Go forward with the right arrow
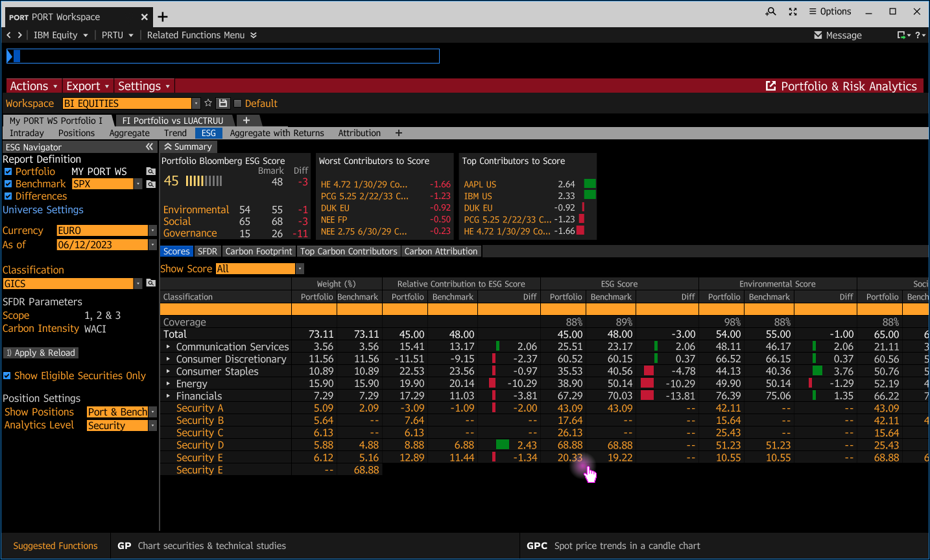This screenshot has height=560, width=930. click(20, 35)
